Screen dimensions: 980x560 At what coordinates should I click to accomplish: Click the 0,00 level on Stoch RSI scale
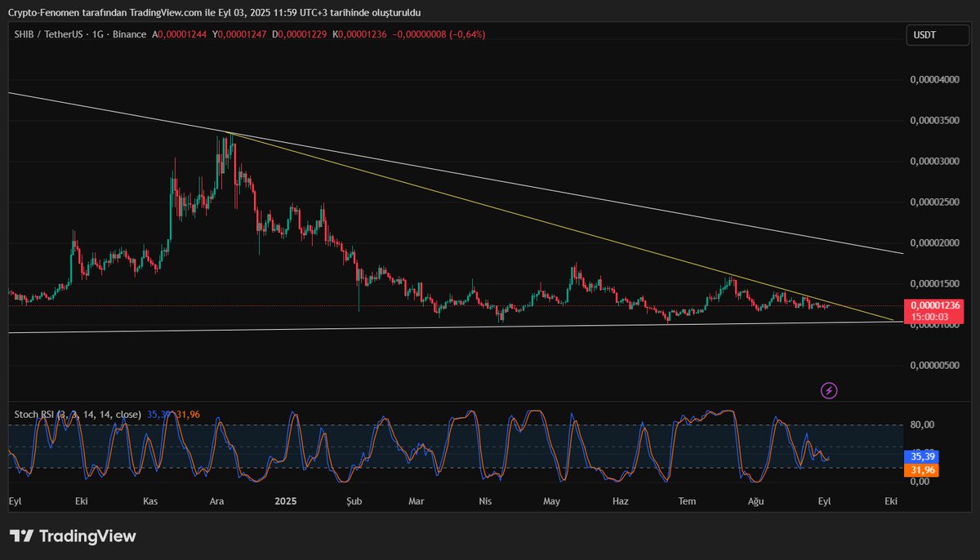920,481
